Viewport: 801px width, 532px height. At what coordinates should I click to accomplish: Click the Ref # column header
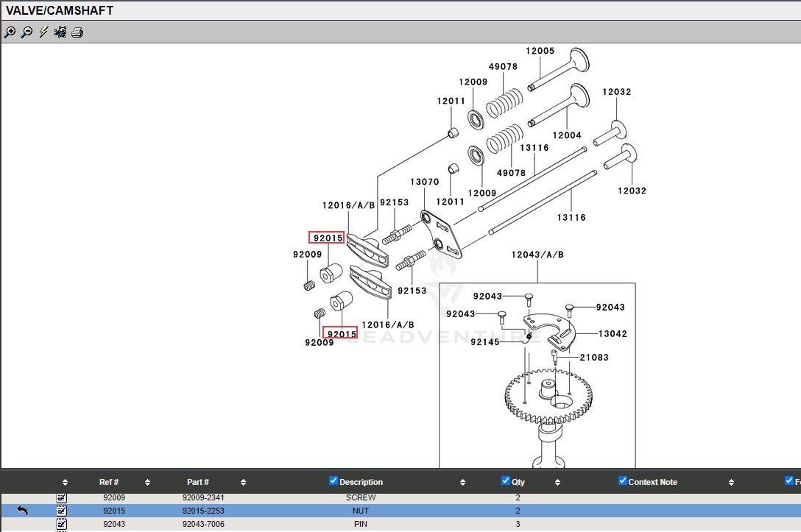(x=109, y=483)
